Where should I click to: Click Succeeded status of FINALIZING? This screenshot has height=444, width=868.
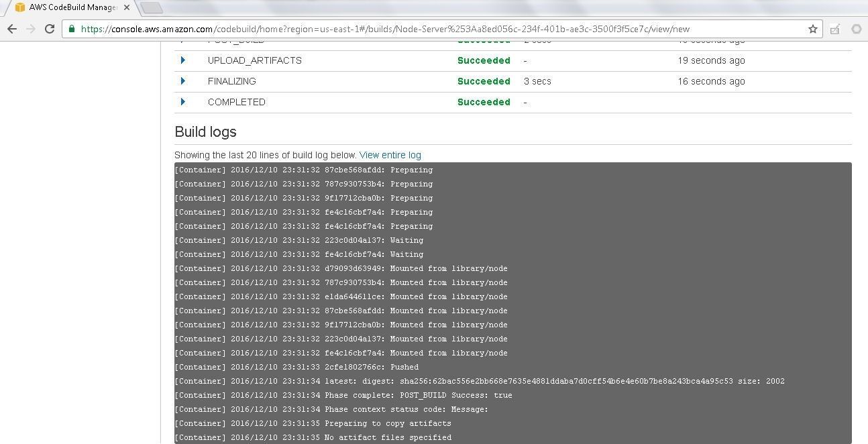pos(484,81)
